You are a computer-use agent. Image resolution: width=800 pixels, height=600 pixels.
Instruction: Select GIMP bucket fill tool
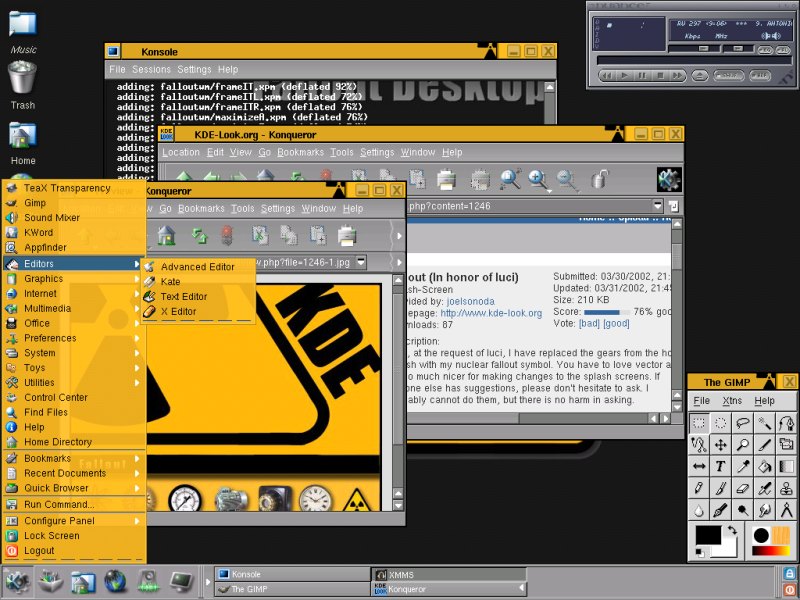(764, 466)
